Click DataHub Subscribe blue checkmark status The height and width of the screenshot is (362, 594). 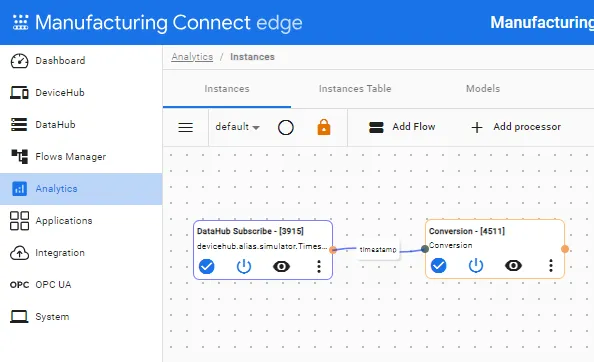207,266
